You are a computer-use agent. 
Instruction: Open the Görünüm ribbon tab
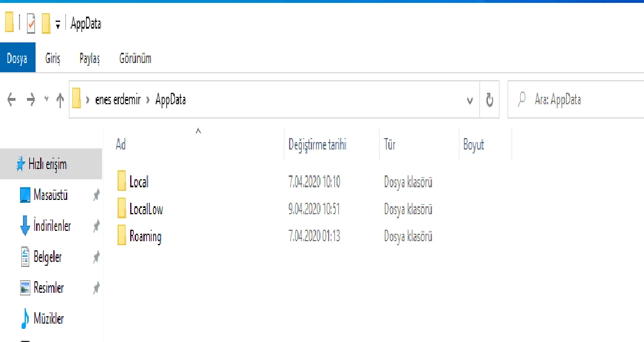[135, 58]
